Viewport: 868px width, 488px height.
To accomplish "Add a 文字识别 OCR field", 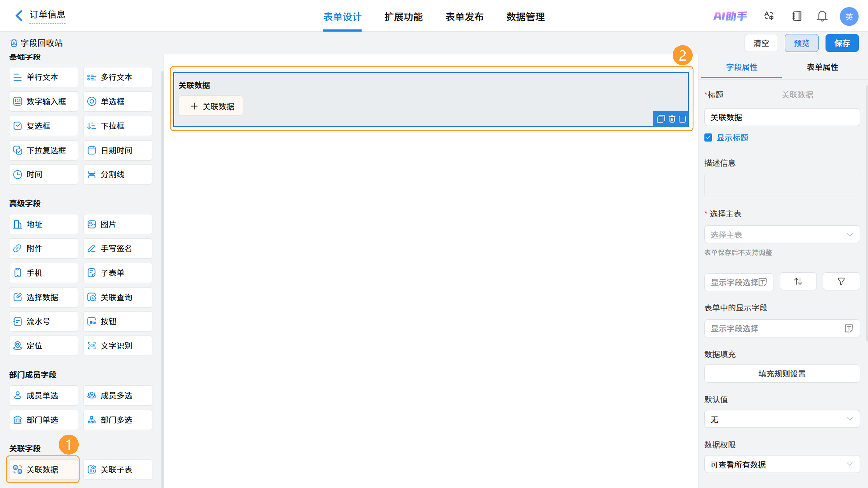I will pos(118,346).
